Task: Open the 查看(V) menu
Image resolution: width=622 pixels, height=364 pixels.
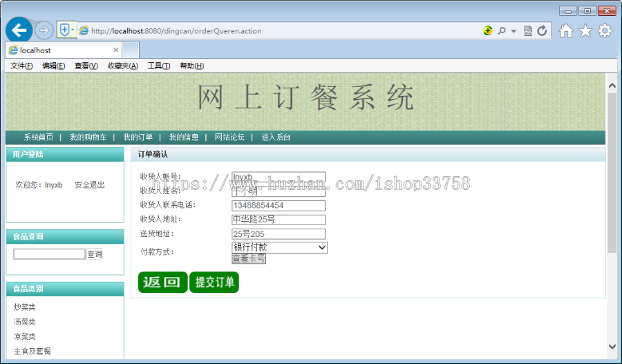Action: pyautogui.click(x=86, y=66)
